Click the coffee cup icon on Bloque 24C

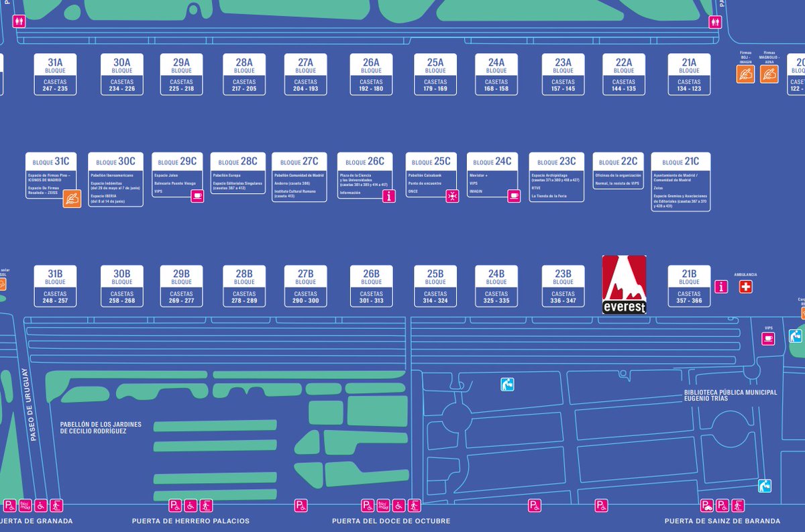pos(514,196)
